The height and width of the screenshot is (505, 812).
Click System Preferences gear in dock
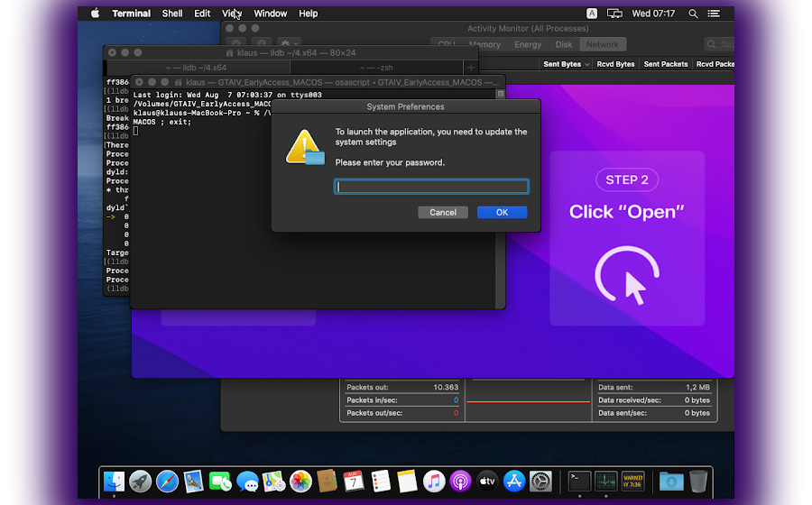click(x=540, y=482)
